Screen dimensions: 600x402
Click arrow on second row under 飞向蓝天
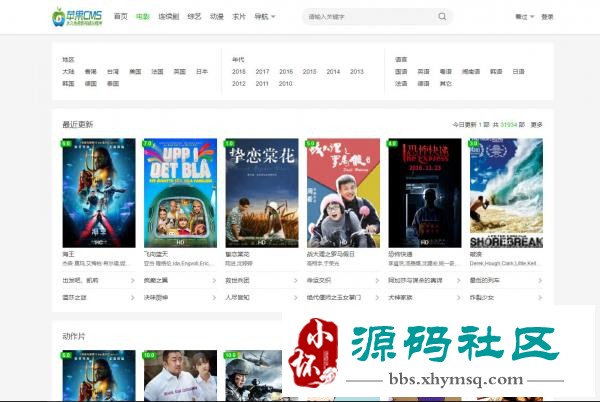(214, 298)
